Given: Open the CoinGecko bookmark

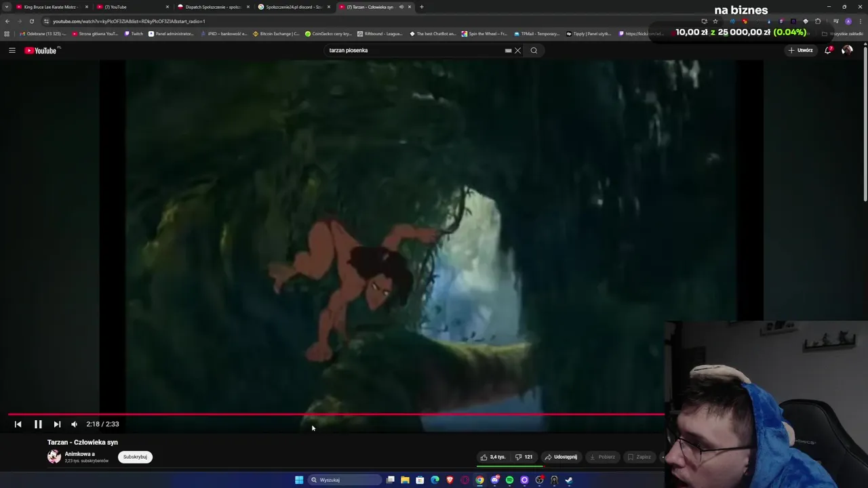Looking at the screenshot, I should coord(328,33).
